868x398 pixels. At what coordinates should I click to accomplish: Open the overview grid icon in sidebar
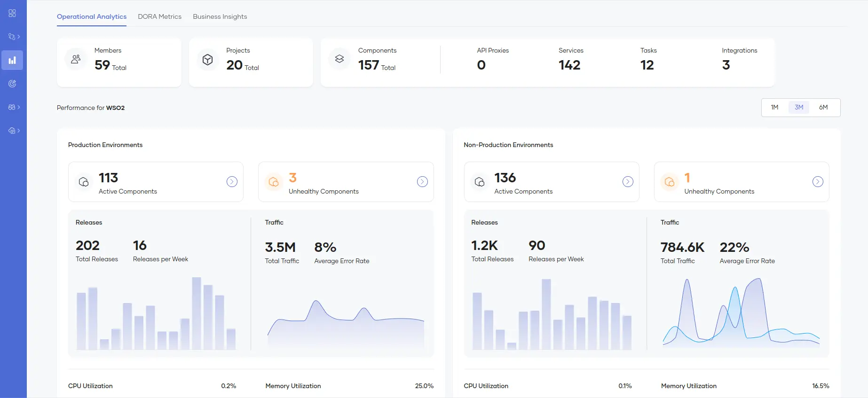click(12, 13)
